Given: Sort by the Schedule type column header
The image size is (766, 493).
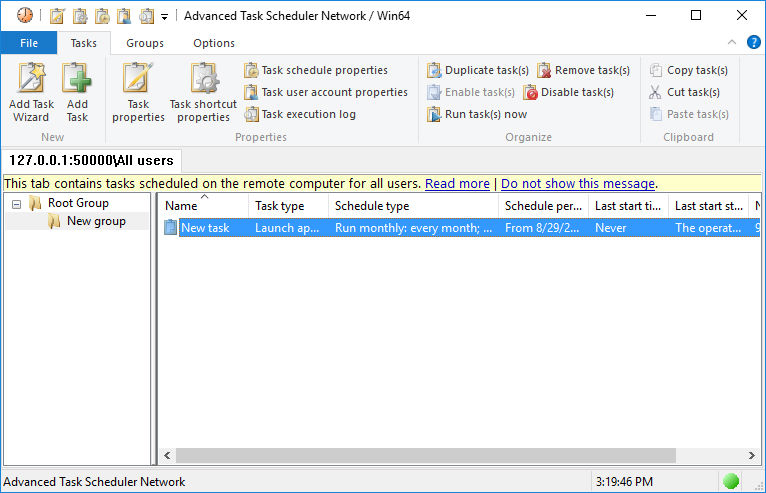Looking at the screenshot, I should [x=413, y=206].
